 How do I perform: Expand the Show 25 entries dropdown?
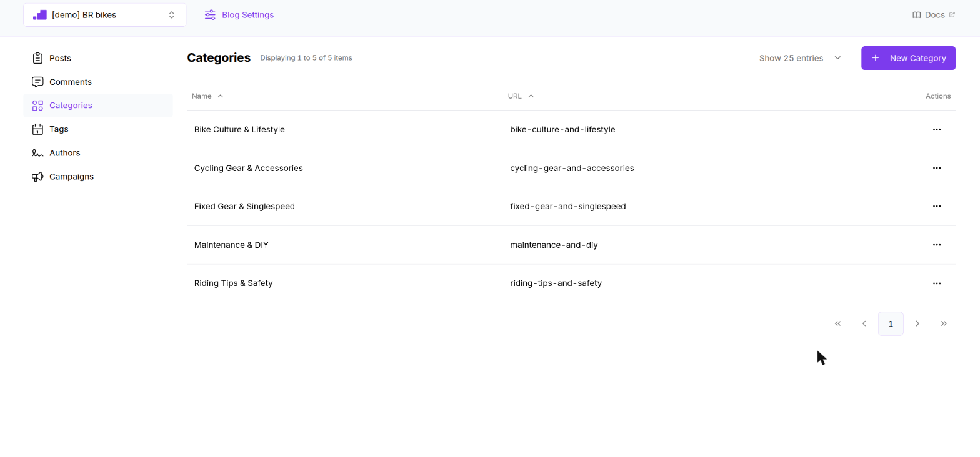(801, 58)
